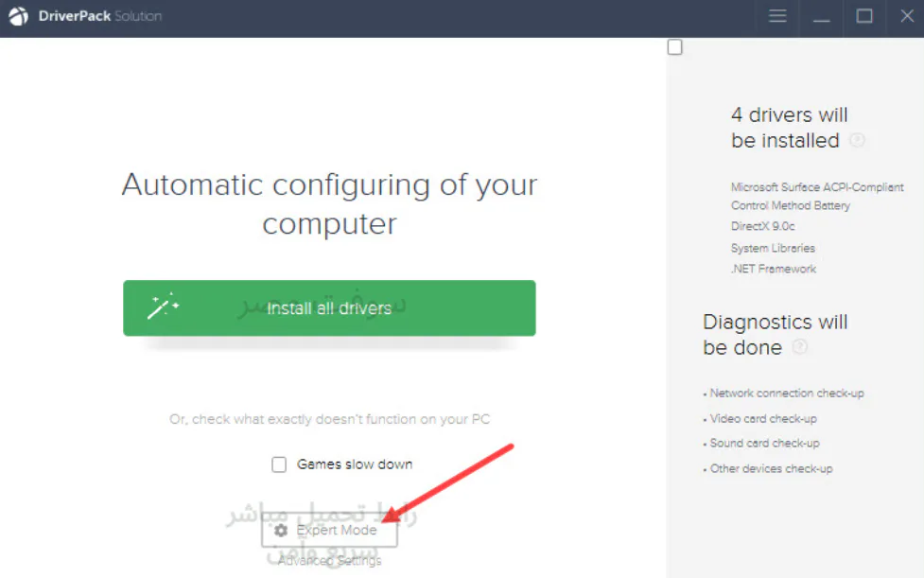Image resolution: width=924 pixels, height=578 pixels.
Task: Enable the Games slow down checkbox
Action: point(279,464)
